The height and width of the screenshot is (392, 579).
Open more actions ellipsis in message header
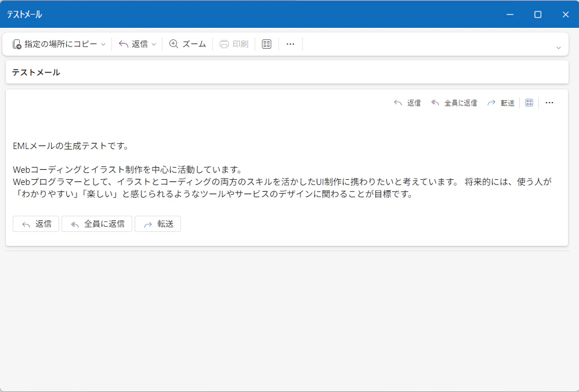click(549, 103)
